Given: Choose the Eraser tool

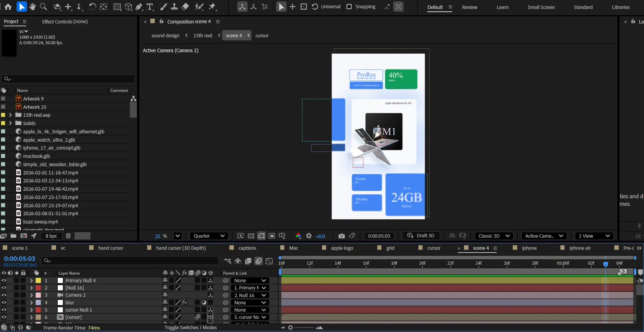Looking at the screenshot, I should tap(185, 7).
